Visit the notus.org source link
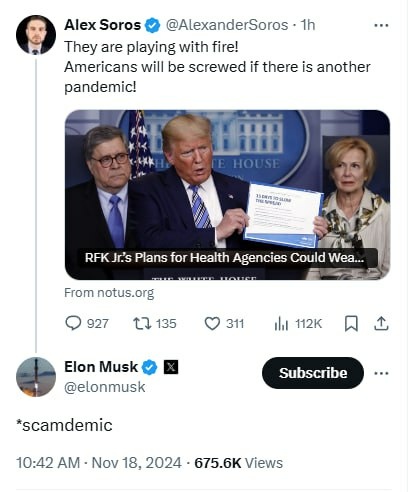Image resolution: width=408 pixels, height=492 pixels. tap(109, 293)
